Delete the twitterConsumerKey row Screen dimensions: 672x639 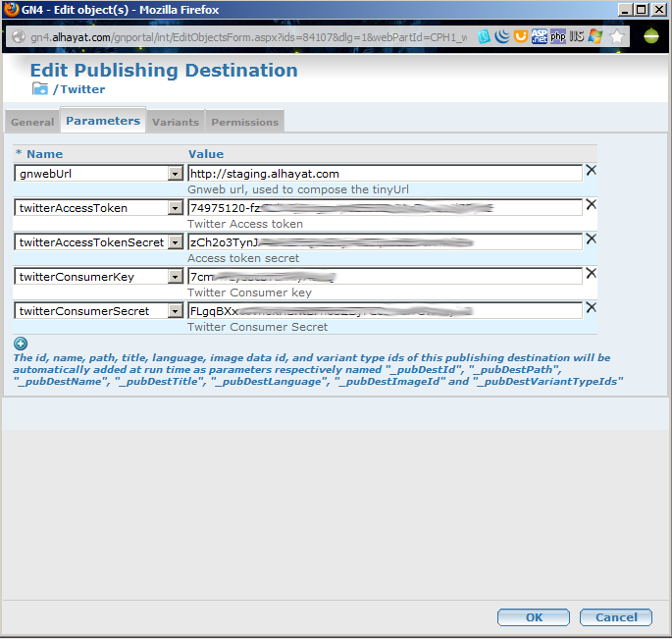pyautogui.click(x=591, y=273)
